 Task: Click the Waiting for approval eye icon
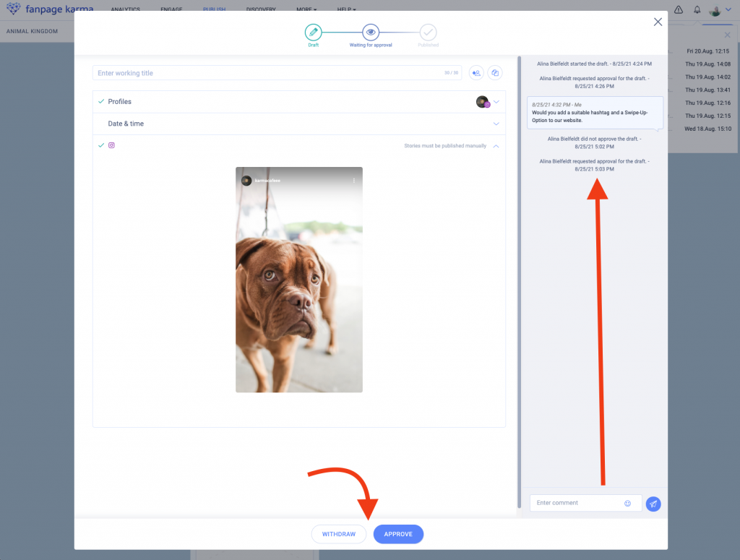coord(371,32)
